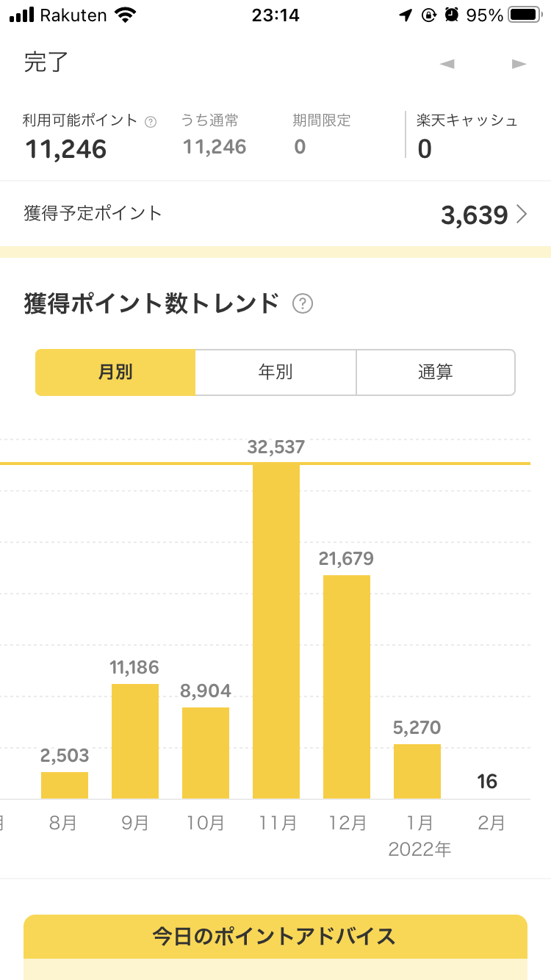Tap the location arrow status icon
Viewport: 551px width, 980px height.
click(x=406, y=15)
